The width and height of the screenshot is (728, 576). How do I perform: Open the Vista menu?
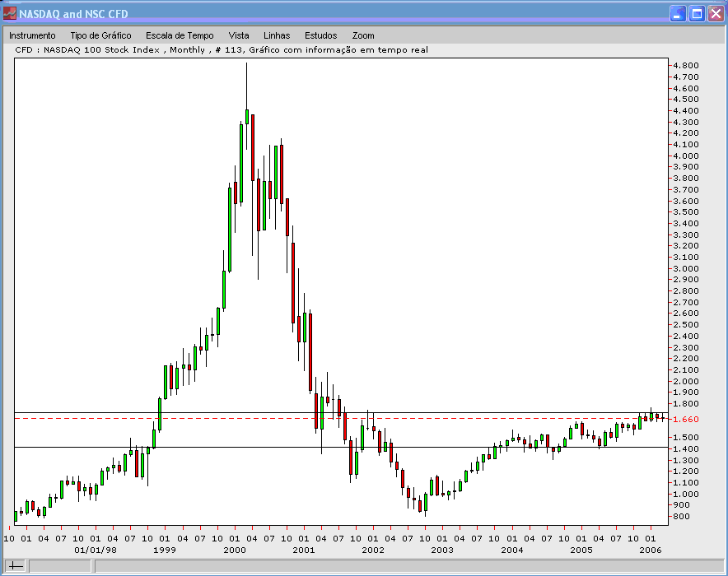coord(239,35)
